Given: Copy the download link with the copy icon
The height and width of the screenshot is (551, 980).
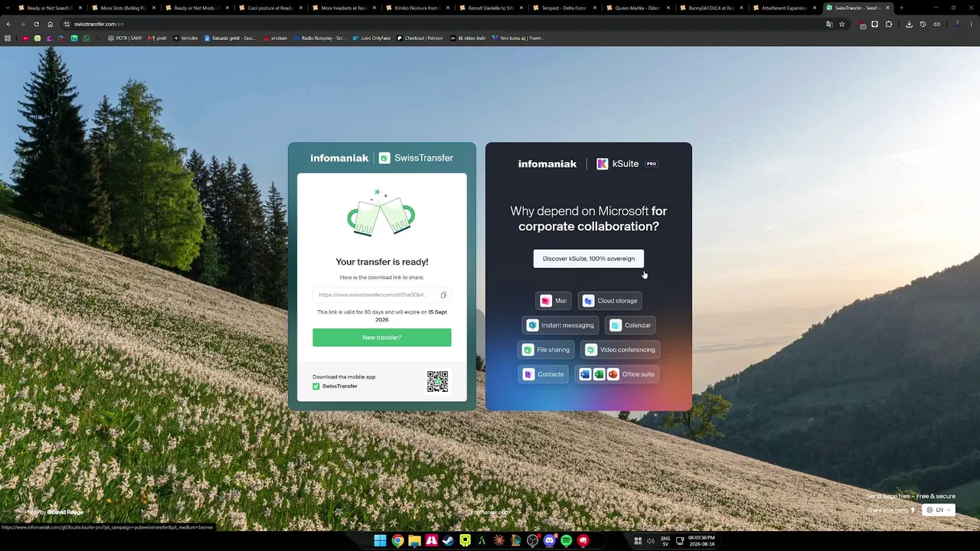Looking at the screenshot, I should pyautogui.click(x=443, y=295).
